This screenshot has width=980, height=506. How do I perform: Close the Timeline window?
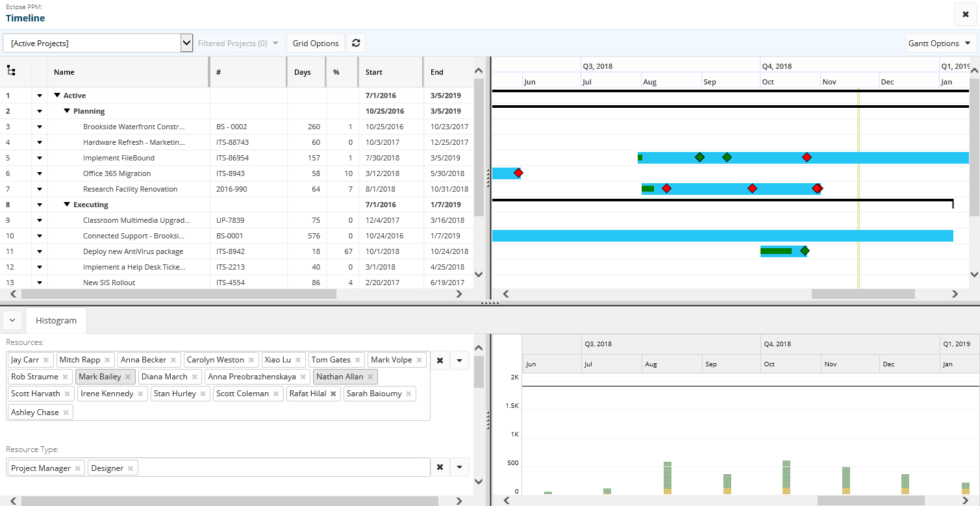tap(965, 14)
